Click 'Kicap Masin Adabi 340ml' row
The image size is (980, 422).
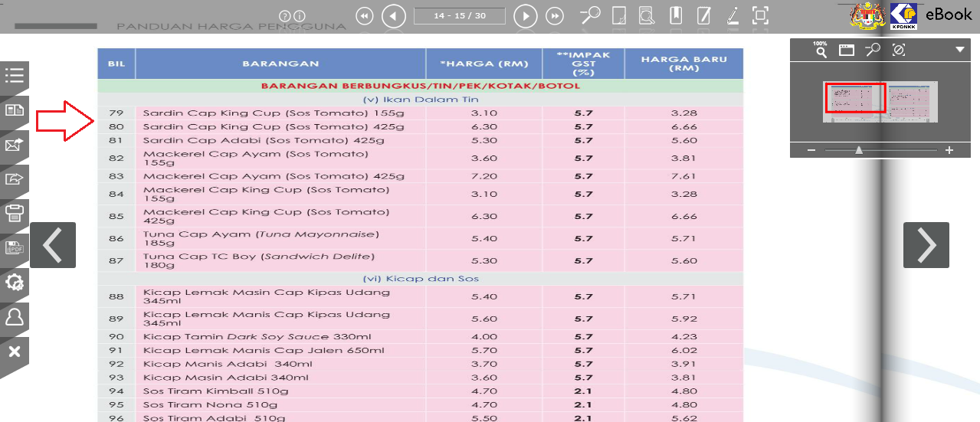pos(420,378)
